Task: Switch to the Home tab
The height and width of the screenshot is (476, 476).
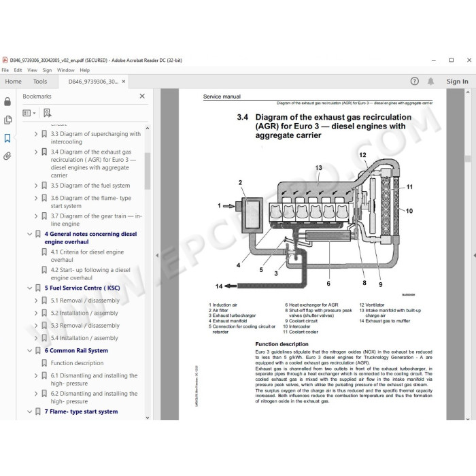Action: click(x=14, y=82)
